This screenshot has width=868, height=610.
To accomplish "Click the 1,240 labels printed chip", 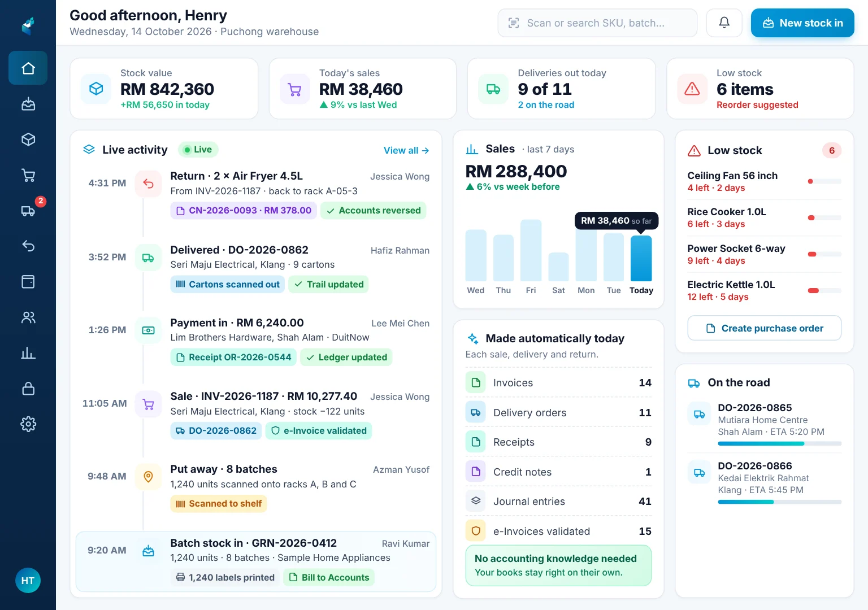I will [x=225, y=577].
